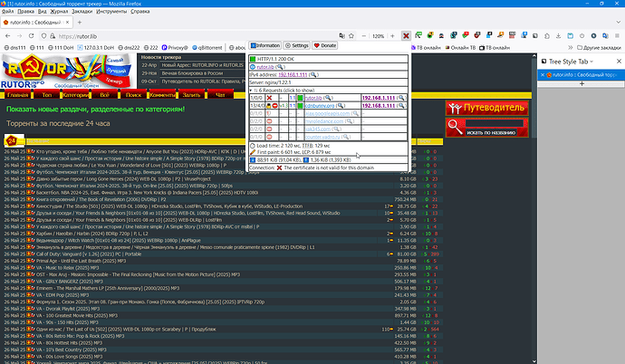The width and height of the screenshot is (625, 364).
Task: Open the rutor.lib link below HTTP status
Action: click(265, 67)
